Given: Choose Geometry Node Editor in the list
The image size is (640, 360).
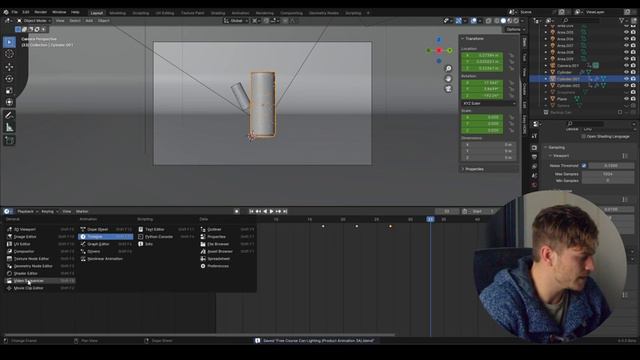Looking at the screenshot, I should (40, 266).
